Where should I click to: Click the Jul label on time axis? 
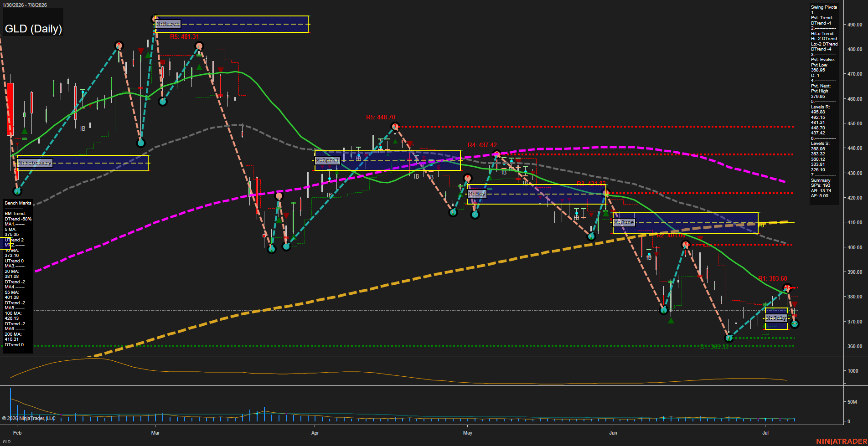[x=765, y=433]
